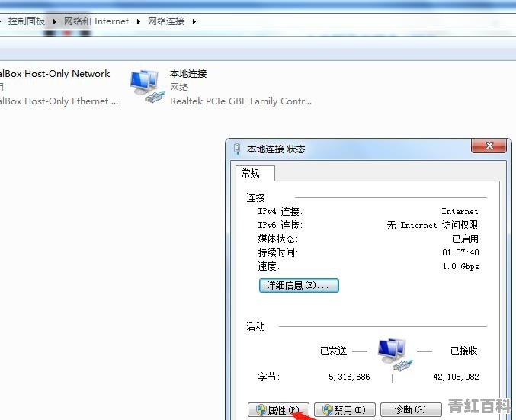Click the 已发送 label
The height and width of the screenshot is (420, 516).
tap(333, 351)
